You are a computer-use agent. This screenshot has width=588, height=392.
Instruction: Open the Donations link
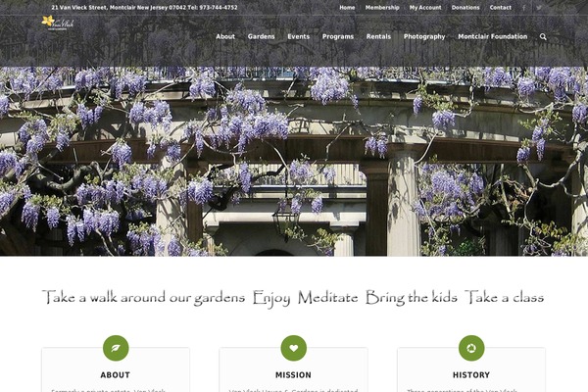465,8
